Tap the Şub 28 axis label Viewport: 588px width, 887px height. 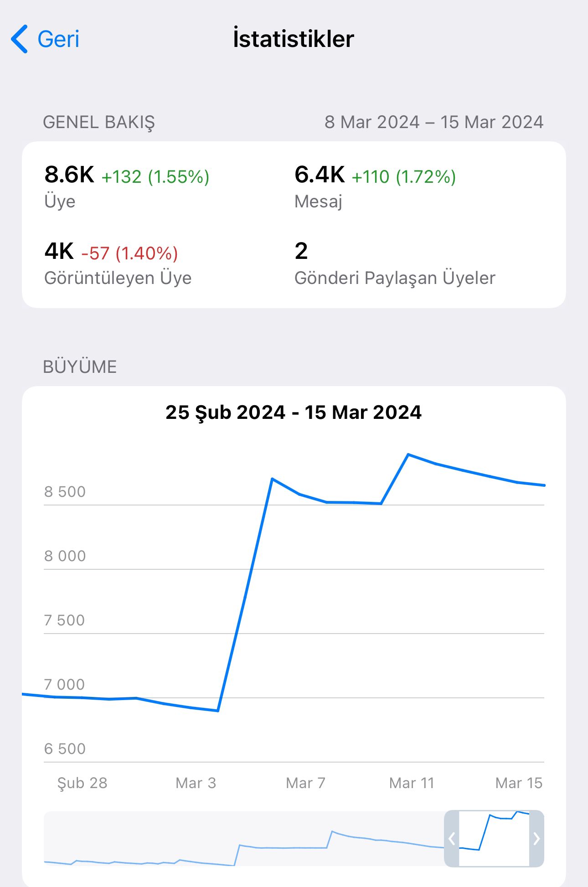pos(82,783)
